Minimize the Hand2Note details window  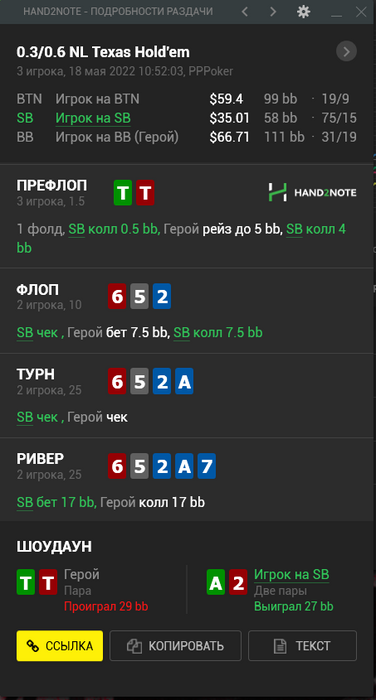click(336, 14)
